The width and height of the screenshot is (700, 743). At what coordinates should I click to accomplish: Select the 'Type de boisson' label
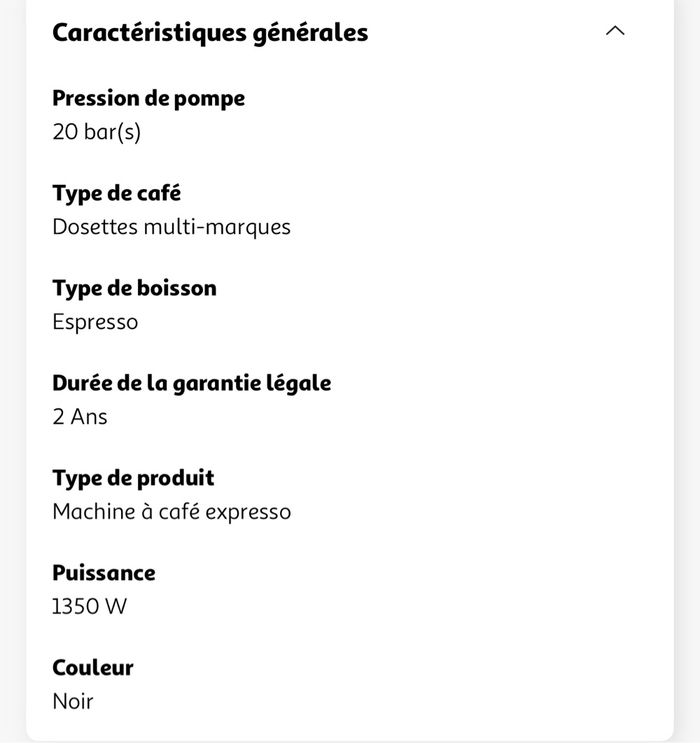coord(134,288)
